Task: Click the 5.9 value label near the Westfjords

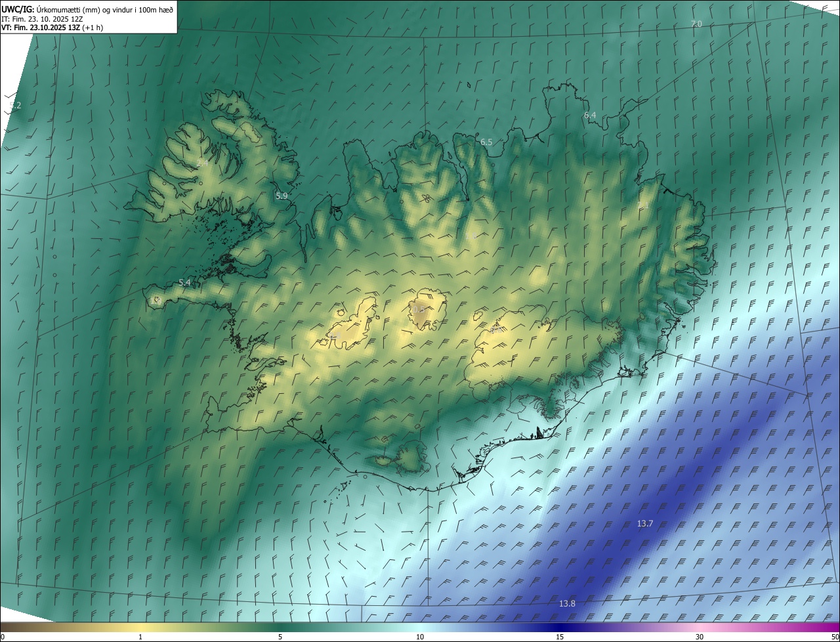Action: [x=282, y=196]
